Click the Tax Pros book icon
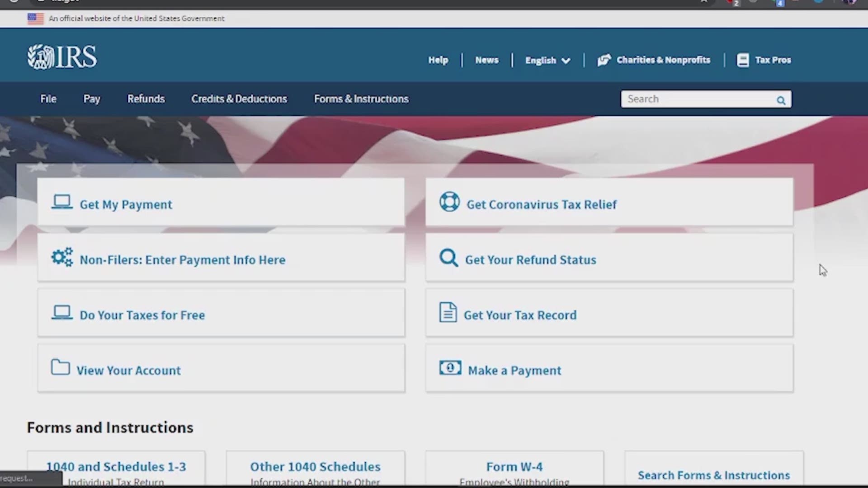The width and height of the screenshot is (868, 488). coord(742,60)
